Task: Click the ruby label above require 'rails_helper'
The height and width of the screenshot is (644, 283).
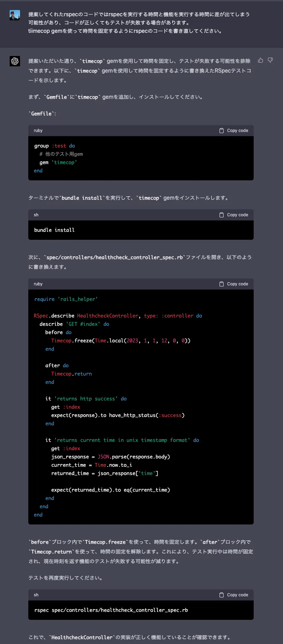Action: [x=38, y=284]
